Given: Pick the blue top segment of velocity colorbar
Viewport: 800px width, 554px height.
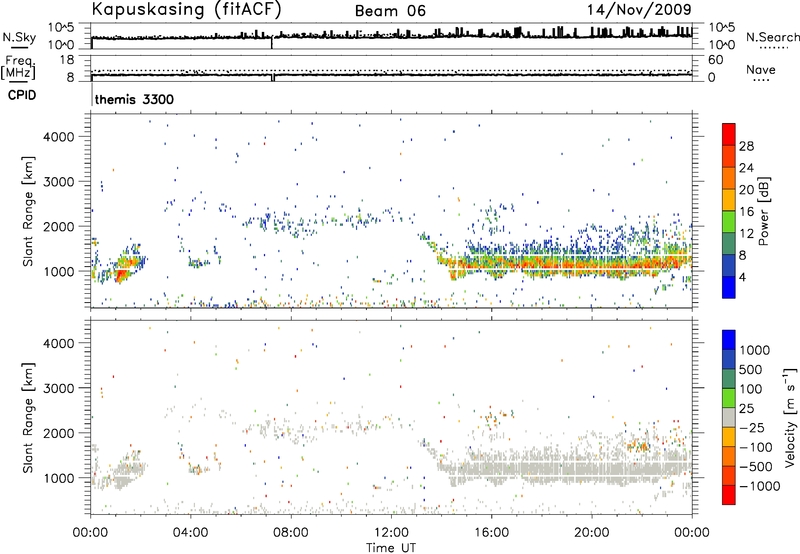Looking at the screenshot, I should 729,340.
